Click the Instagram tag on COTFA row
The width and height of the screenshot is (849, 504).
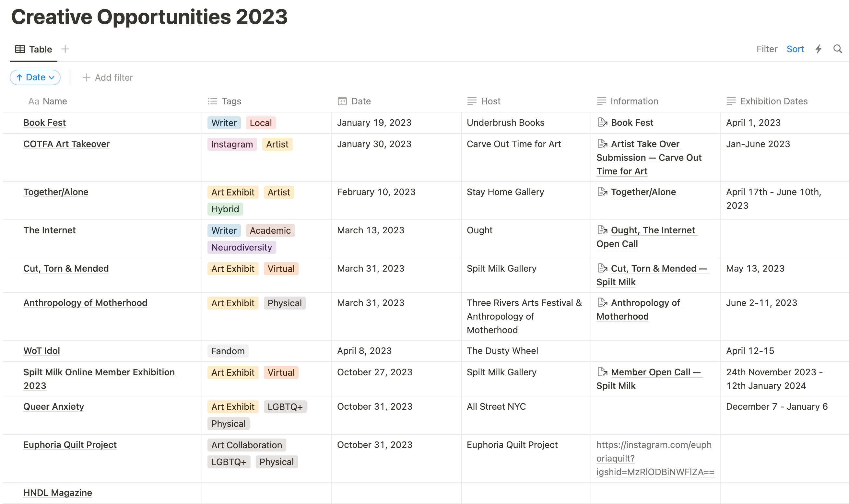[x=232, y=144]
